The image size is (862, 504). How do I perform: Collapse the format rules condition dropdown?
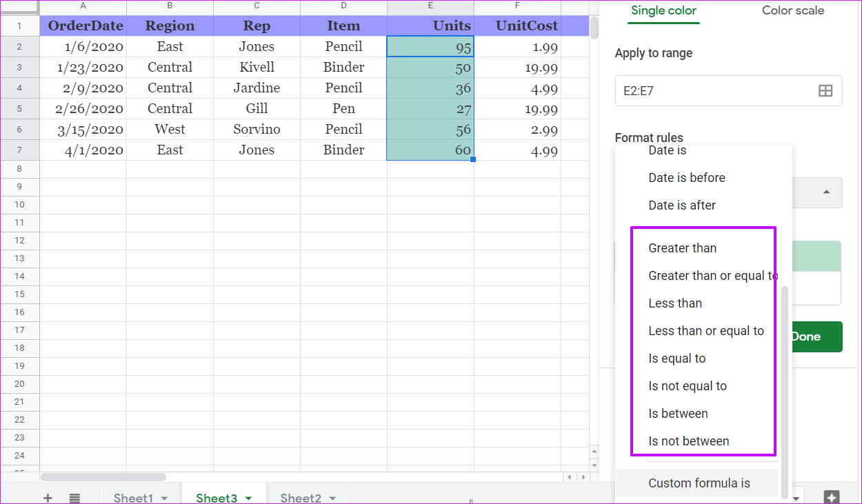(826, 192)
